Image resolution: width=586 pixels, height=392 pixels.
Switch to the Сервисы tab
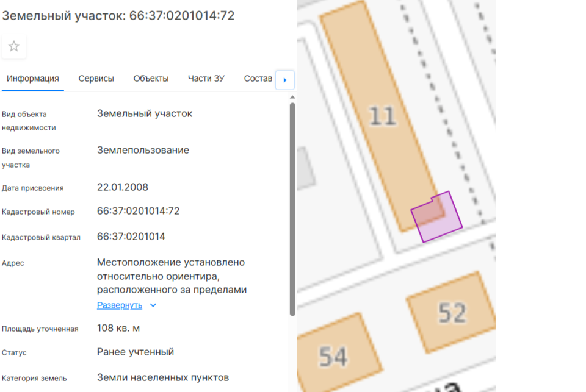pos(96,79)
